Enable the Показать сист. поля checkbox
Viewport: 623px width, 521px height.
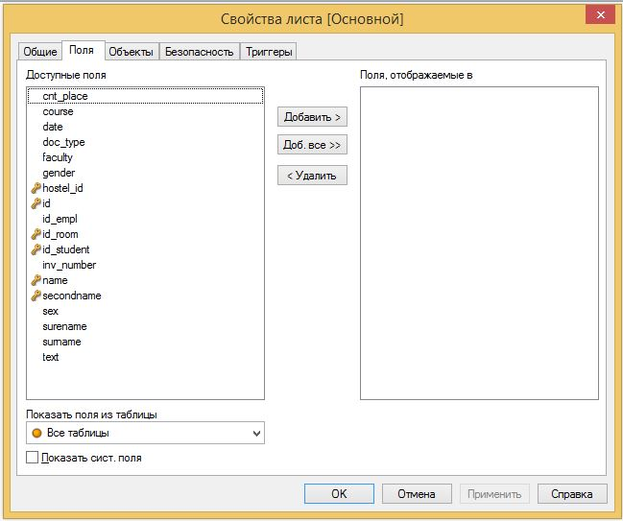(x=33, y=458)
